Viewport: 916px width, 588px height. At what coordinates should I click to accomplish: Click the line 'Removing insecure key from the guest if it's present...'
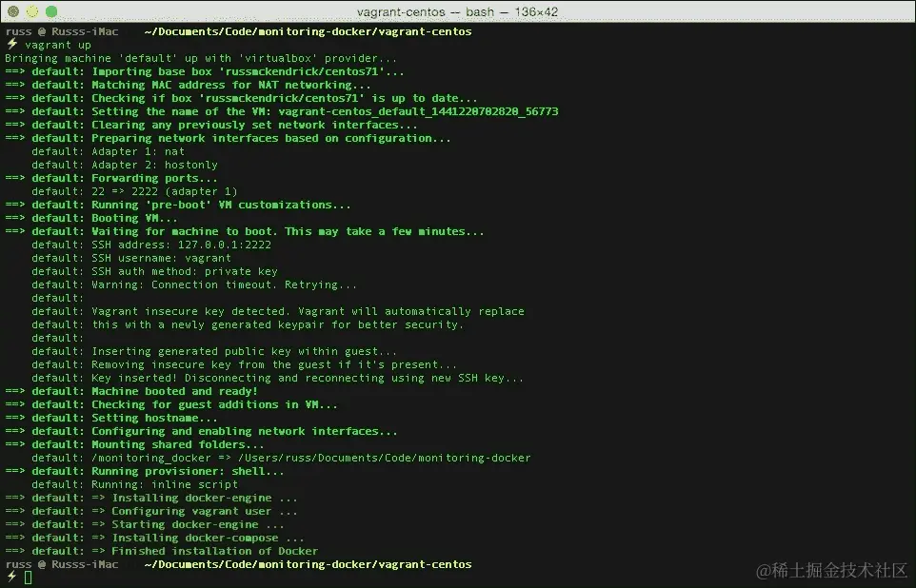(x=274, y=365)
